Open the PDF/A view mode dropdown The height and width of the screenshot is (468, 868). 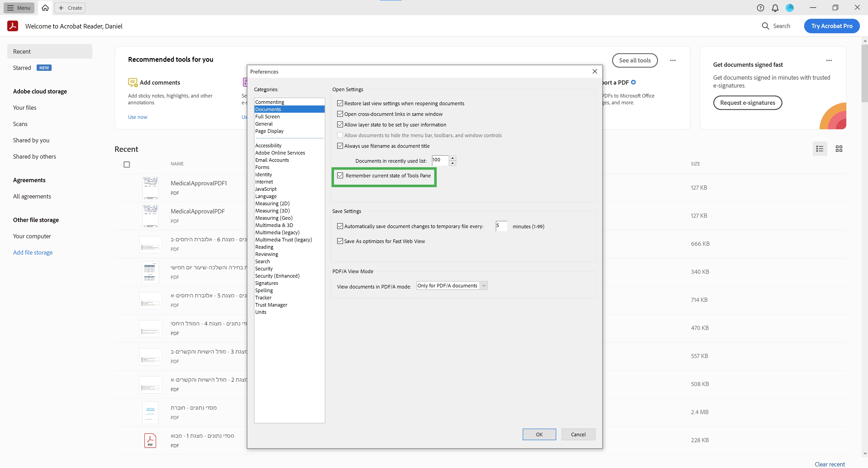pos(451,286)
